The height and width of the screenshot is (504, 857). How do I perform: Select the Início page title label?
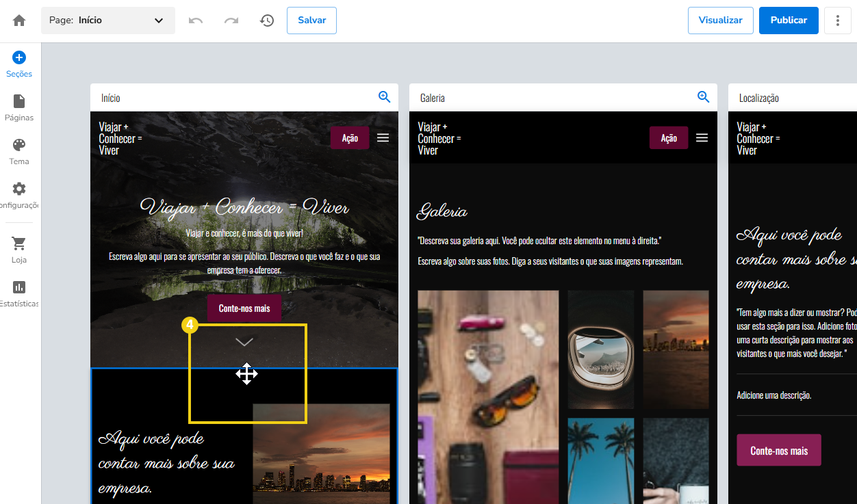[111, 98]
